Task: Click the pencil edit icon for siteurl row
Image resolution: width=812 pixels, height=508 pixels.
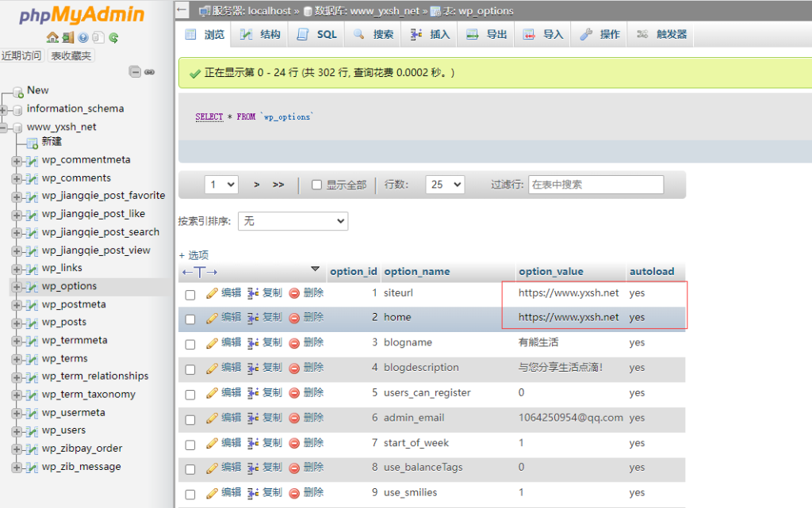Action: tap(212, 293)
